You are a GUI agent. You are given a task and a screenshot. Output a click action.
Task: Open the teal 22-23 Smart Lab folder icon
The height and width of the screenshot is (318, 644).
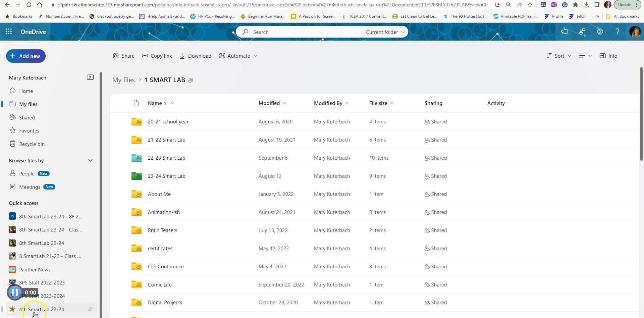pos(137,158)
